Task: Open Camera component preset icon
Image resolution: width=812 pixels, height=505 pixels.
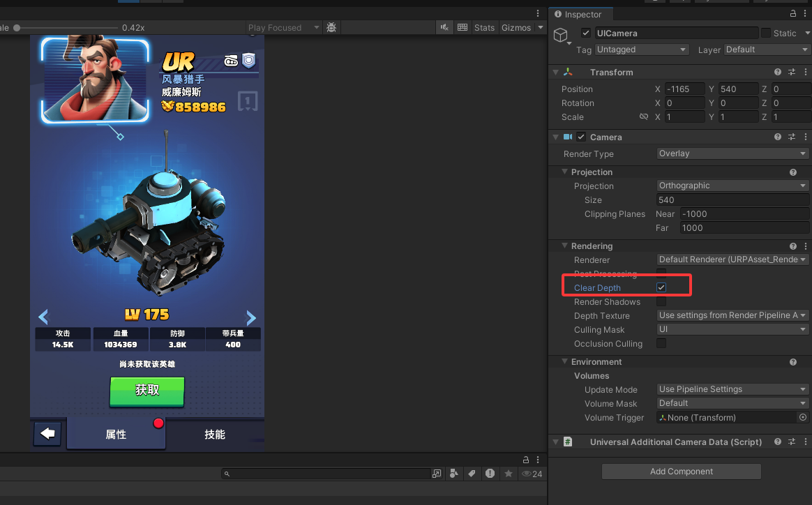Action: tap(792, 137)
